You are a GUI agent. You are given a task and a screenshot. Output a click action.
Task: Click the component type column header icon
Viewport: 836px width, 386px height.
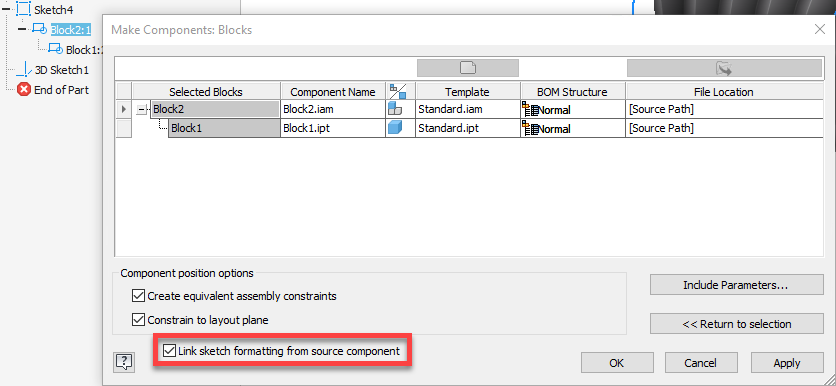click(x=398, y=91)
